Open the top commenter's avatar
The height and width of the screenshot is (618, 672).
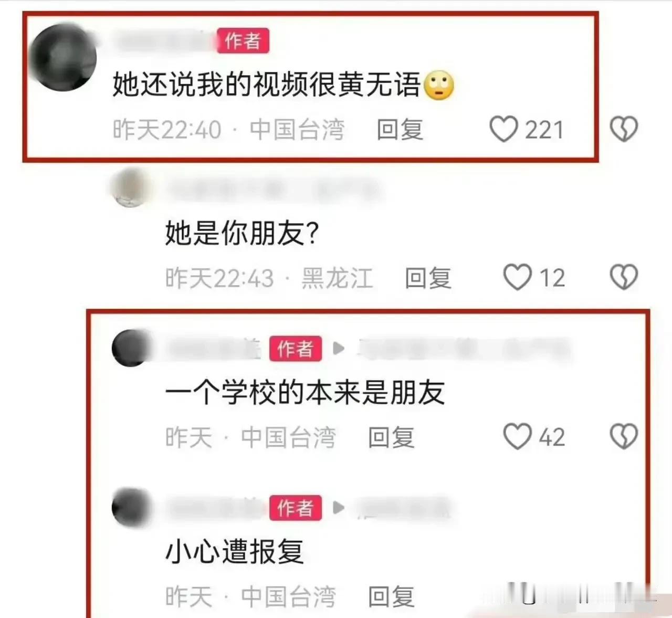coord(63,57)
